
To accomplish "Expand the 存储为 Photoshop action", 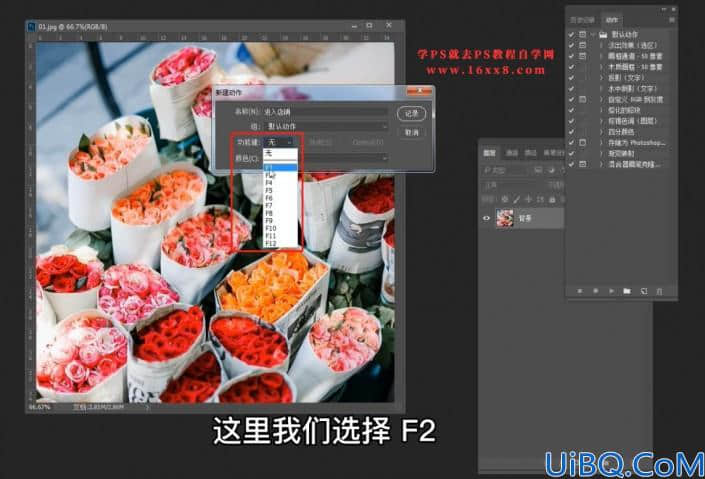I will click(601, 143).
